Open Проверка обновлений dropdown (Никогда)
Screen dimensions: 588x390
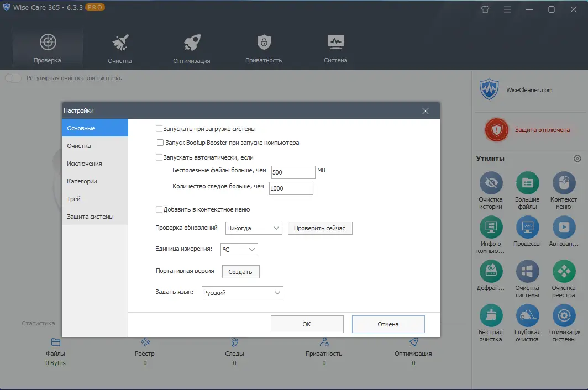click(254, 228)
